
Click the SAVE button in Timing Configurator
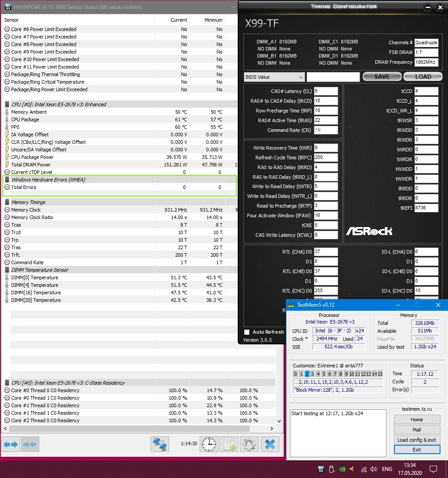(x=382, y=77)
